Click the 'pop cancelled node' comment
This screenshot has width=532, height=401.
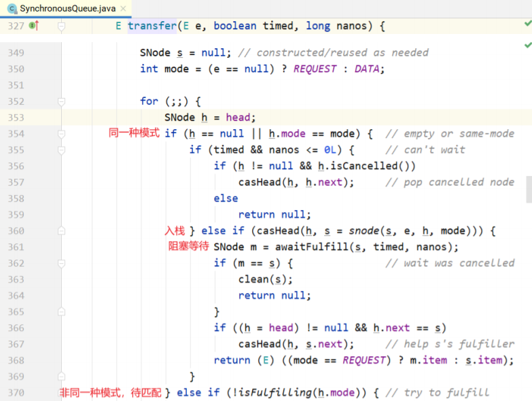coord(450,182)
